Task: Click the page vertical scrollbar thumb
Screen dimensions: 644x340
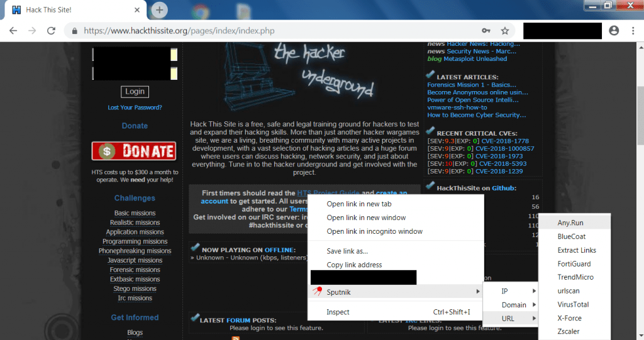Action: pos(640,116)
